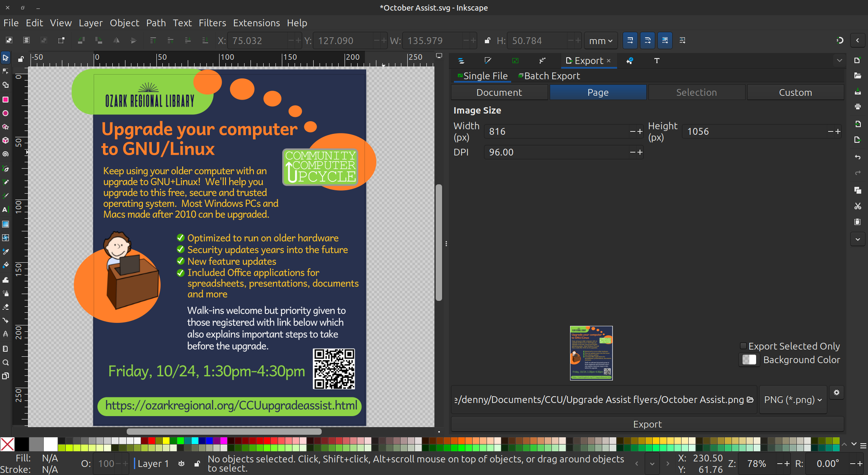Toggle width/height lock ratio icon
Viewport: 868px width, 475px height.
click(x=487, y=41)
